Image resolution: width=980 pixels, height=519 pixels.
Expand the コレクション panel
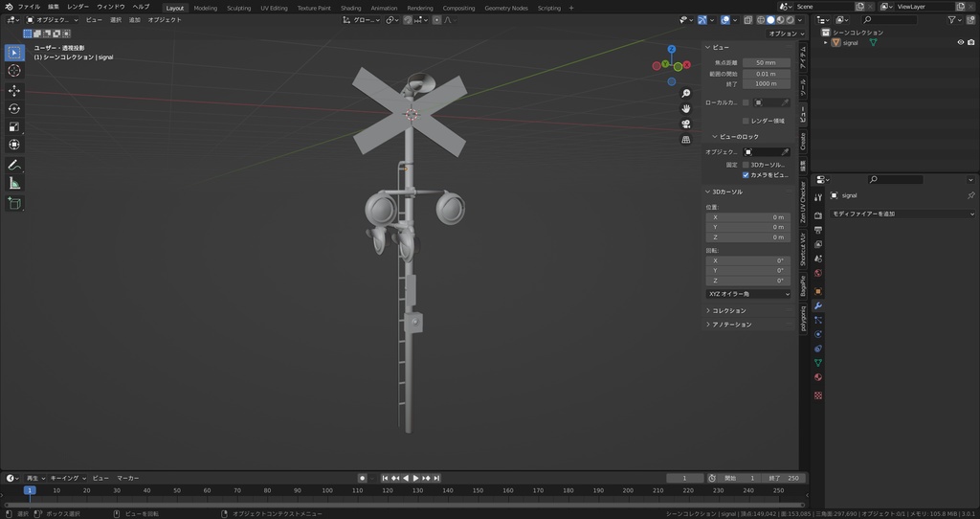[729, 310]
